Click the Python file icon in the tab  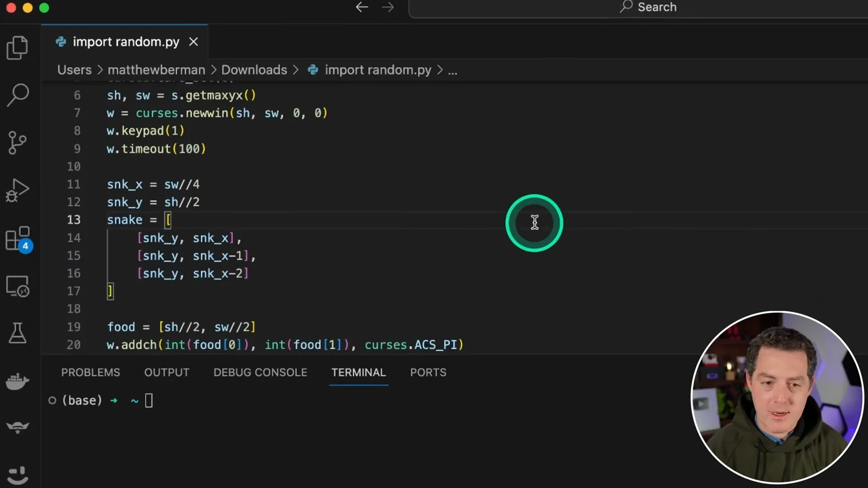[61, 42]
